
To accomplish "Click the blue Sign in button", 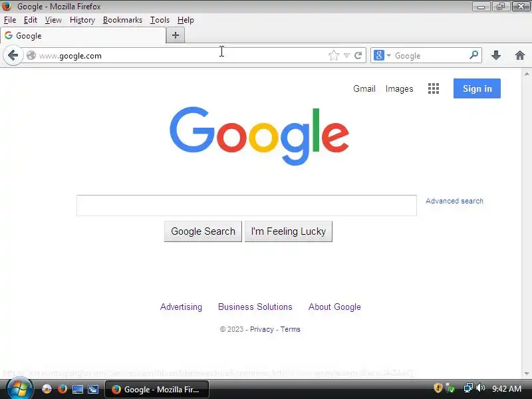I will click(x=477, y=88).
